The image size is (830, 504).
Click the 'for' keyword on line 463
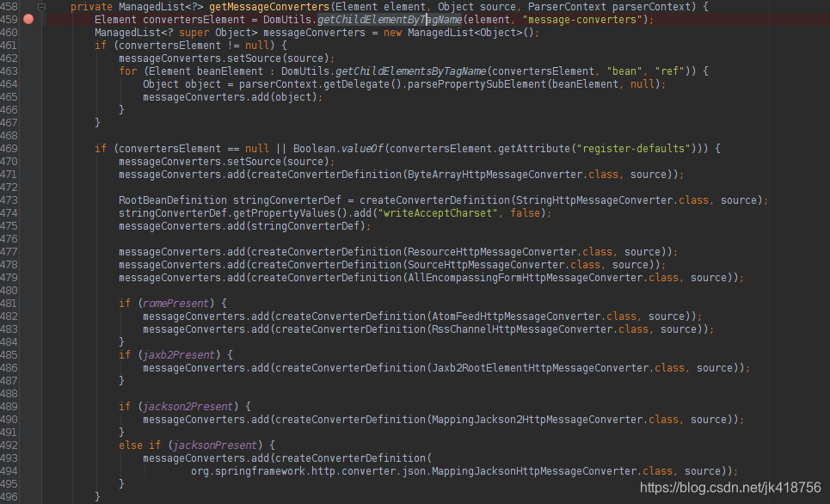(127, 71)
